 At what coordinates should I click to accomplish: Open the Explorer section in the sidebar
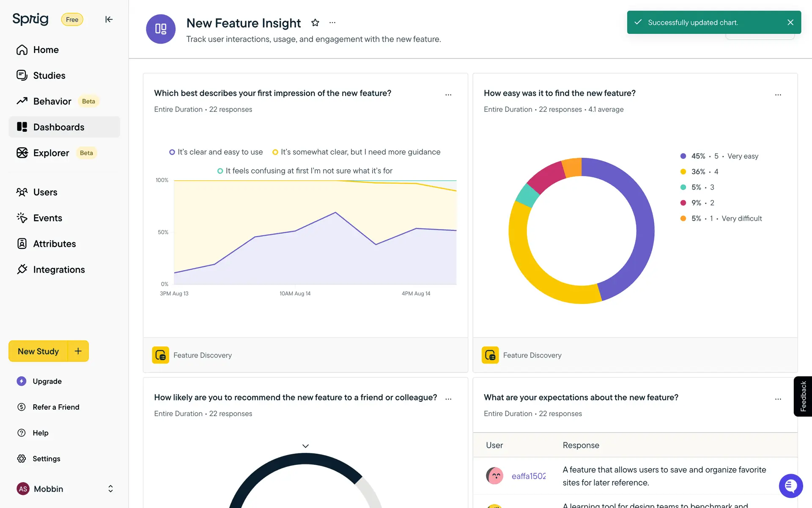(51, 153)
